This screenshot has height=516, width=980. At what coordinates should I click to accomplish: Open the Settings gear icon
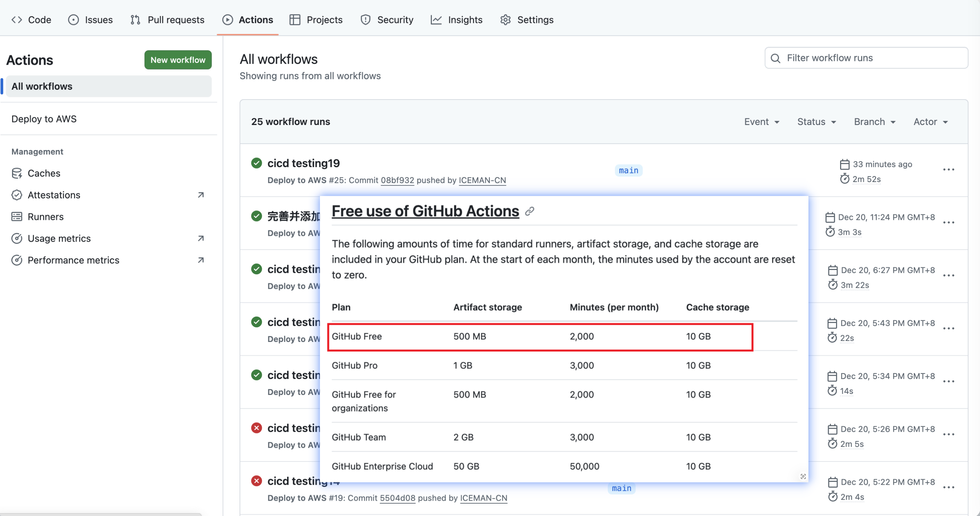tap(505, 20)
